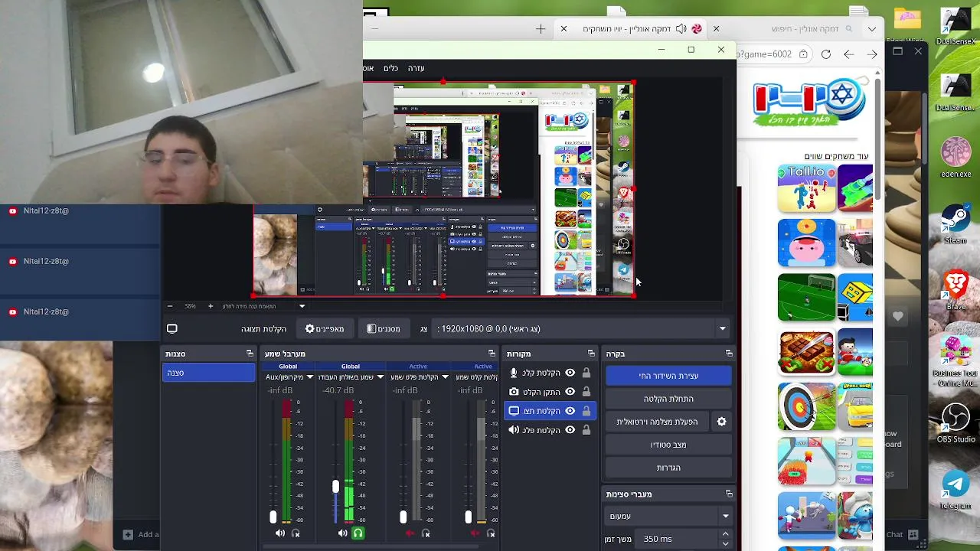Mute the tab audio speaker icon
This screenshot has width=980, height=551.
(x=680, y=29)
